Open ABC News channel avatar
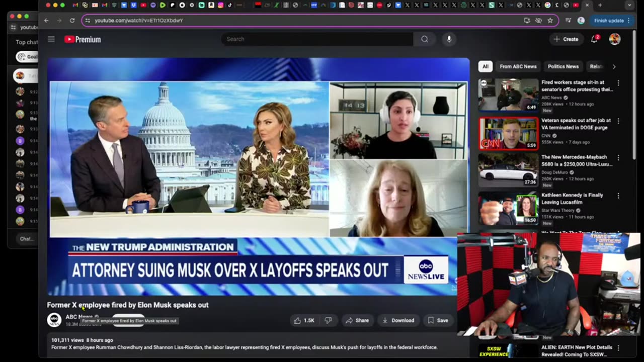 click(54, 320)
